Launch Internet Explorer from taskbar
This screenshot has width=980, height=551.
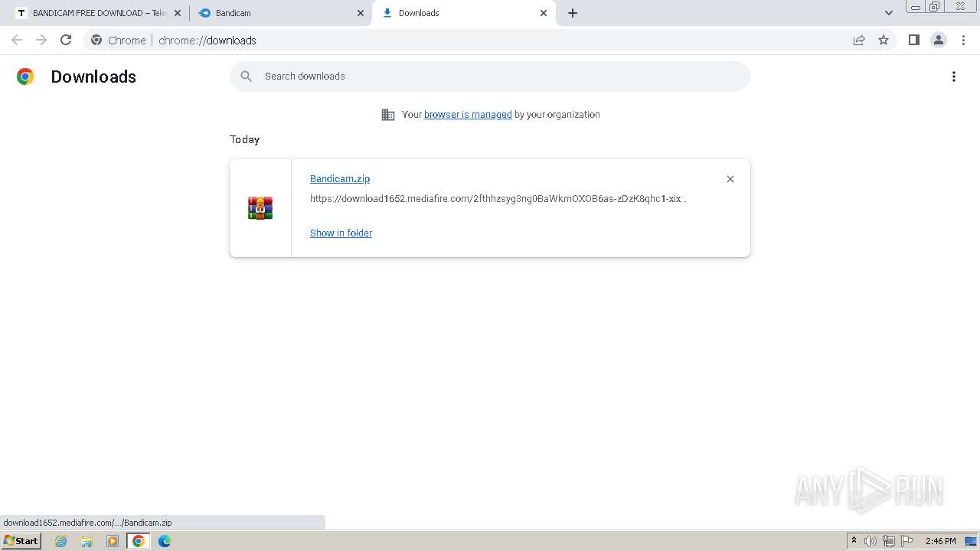(60, 541)
